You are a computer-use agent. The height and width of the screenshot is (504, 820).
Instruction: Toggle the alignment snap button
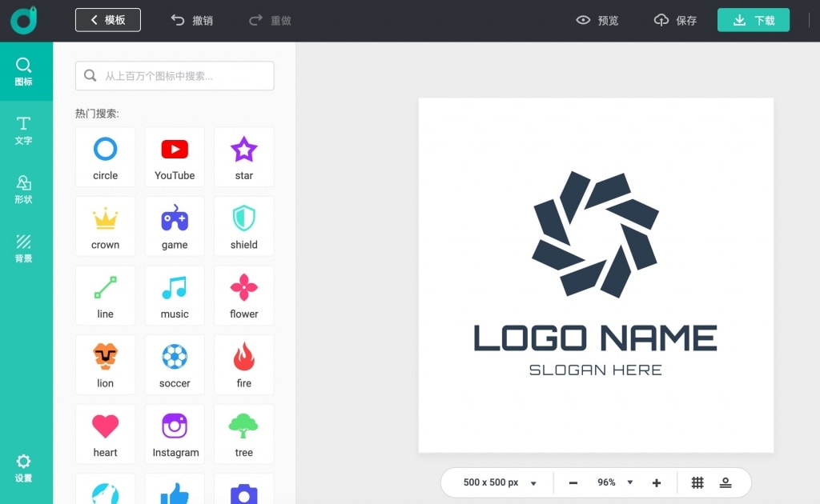pyautogui.click(x=726, y=482)
